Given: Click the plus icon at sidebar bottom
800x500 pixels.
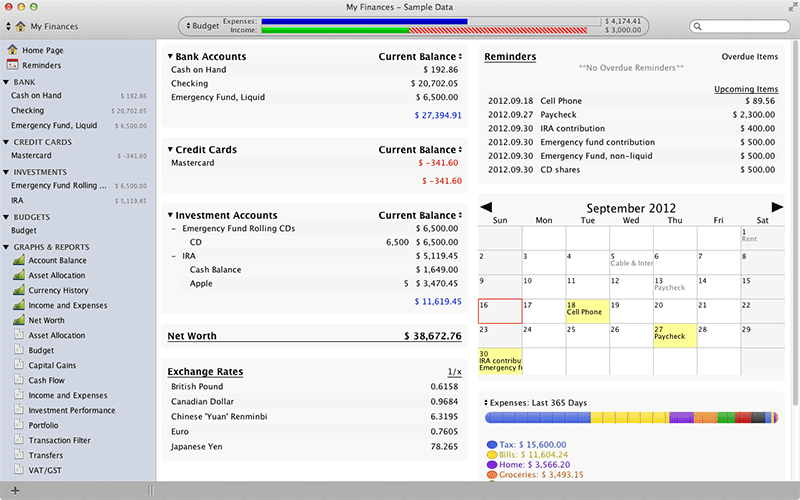Looking at the screenshot, I should [14, 490].
